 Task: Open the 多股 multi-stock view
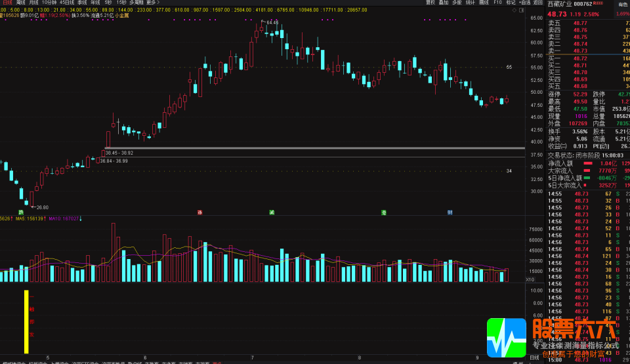click(x=457, y=3)
